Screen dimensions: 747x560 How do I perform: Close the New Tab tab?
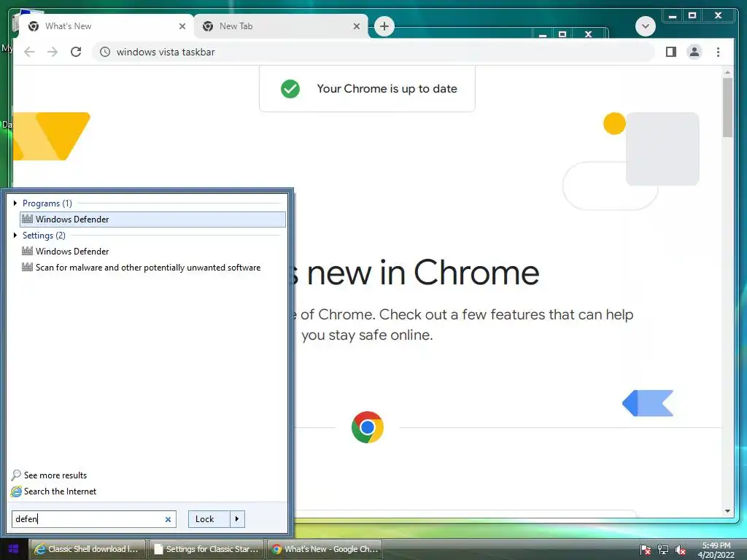(x=356, y=26)
